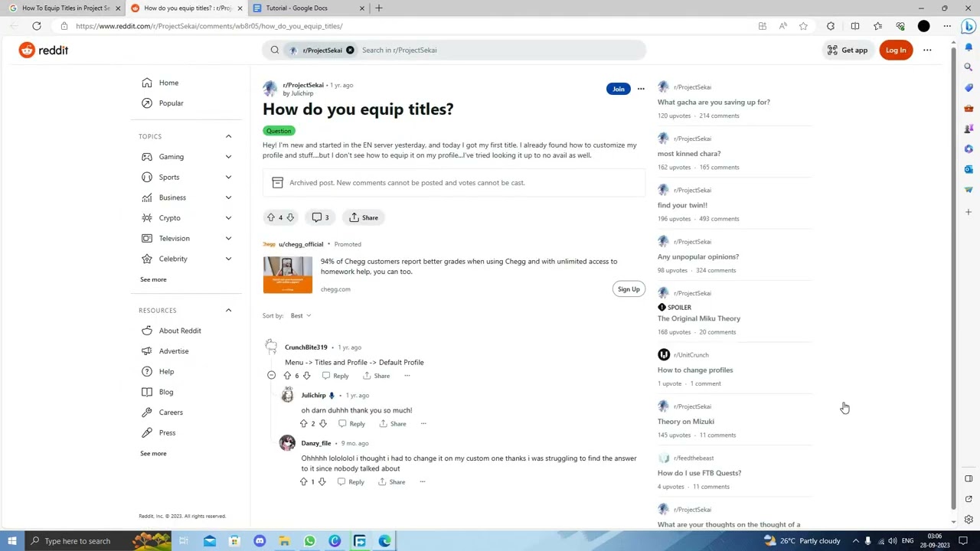Open browser extensions menu

(830, 26)
